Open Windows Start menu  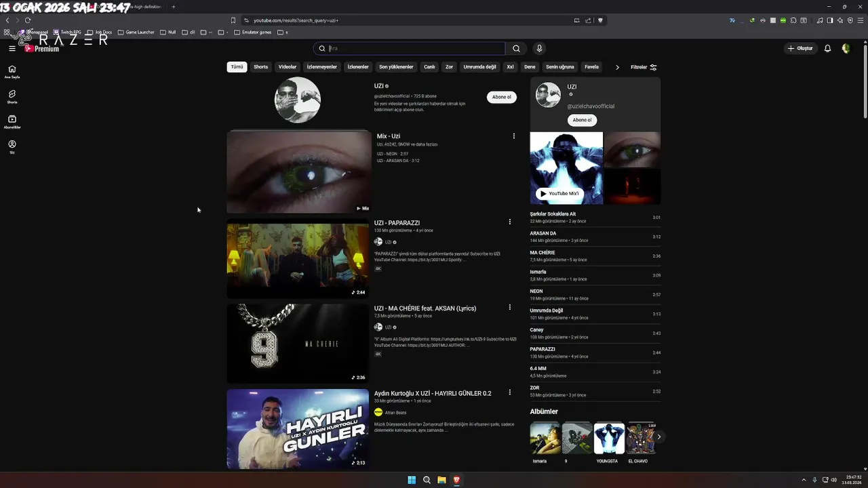coord(412,480)
